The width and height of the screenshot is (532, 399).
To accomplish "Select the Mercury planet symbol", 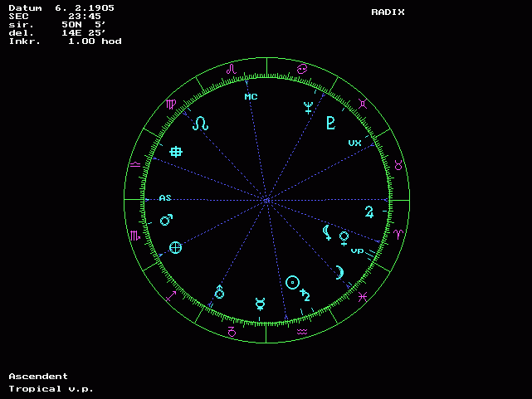I will [x=261, y=304].
